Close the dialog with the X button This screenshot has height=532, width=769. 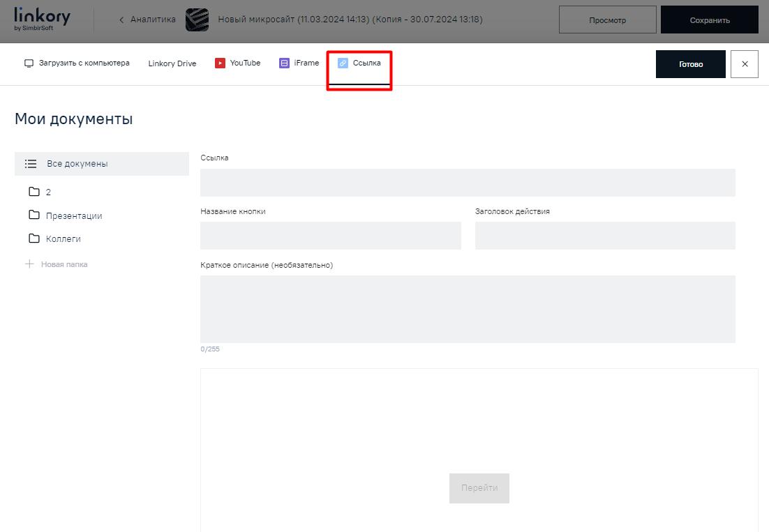[x=744, y=64]
